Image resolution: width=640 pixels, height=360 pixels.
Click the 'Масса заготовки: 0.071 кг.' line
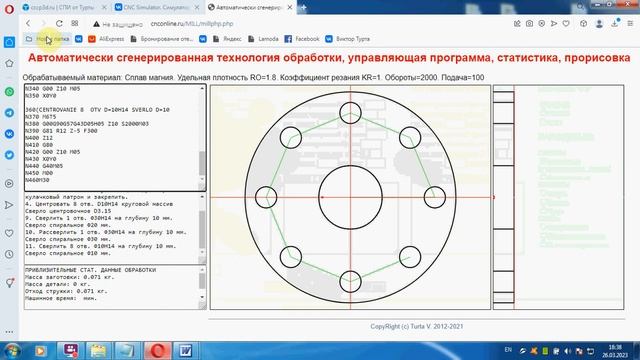point(69,277)
